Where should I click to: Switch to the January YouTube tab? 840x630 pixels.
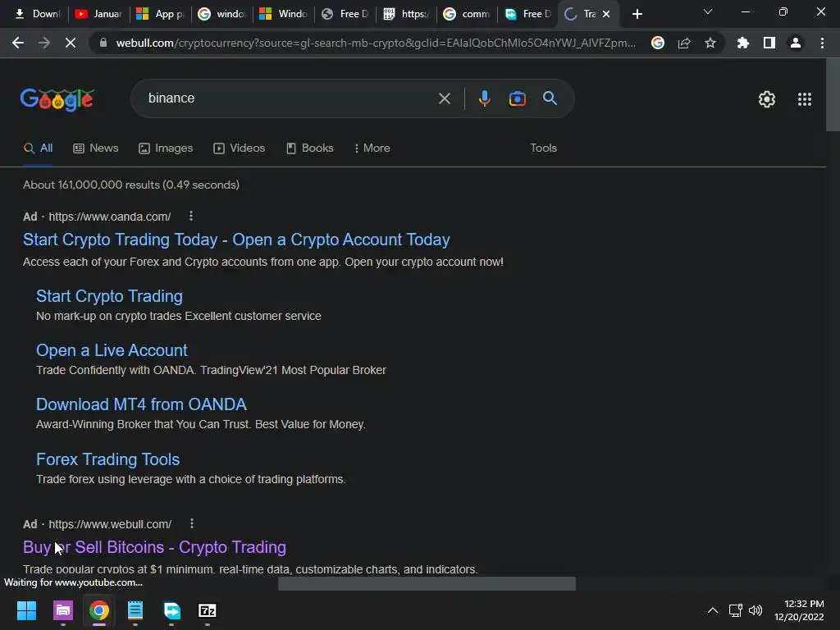pyautogui.click(x=98, y=14)
